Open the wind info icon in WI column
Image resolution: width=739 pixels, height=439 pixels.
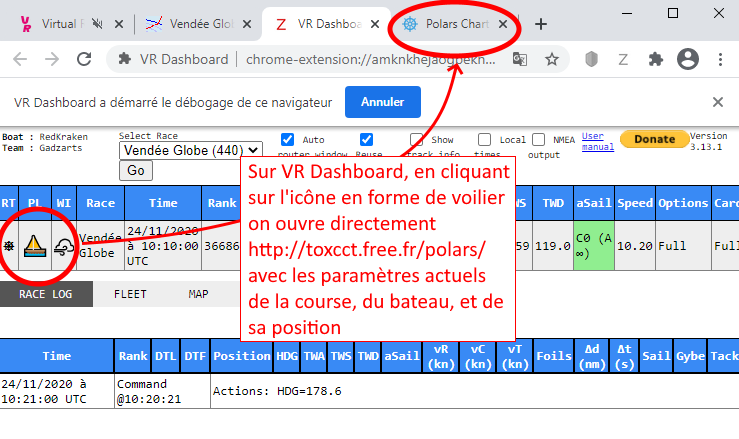point(64,247)
